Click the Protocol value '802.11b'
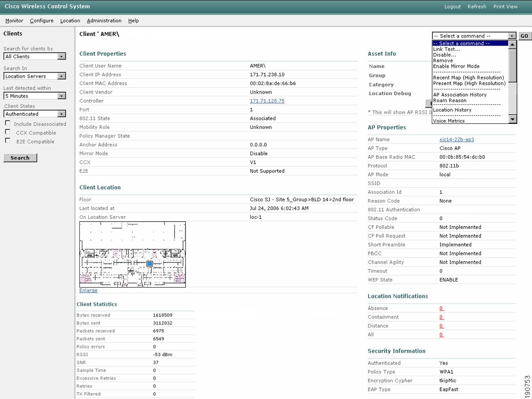532x399 pixels. pos(449,166)
